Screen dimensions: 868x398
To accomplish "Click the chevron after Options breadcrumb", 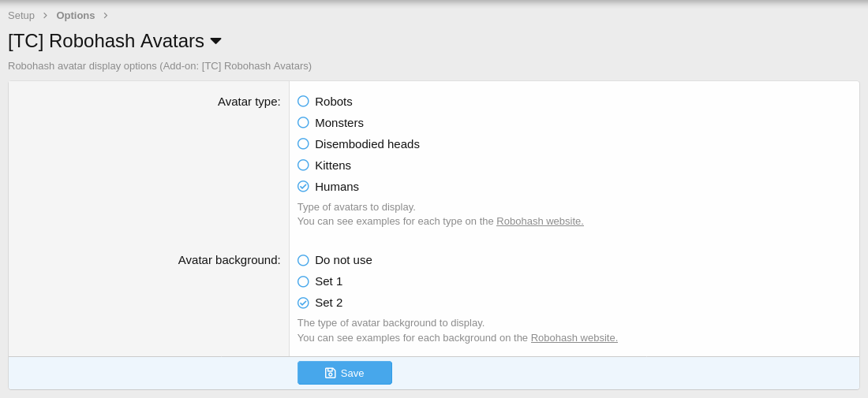I will (x=105, y=16).
